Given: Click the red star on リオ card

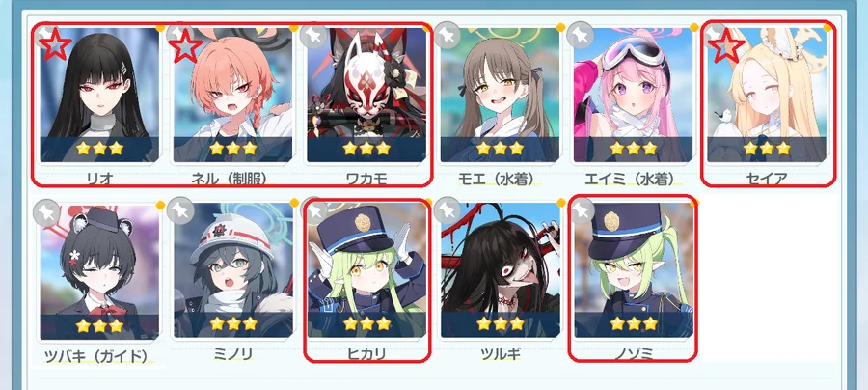Looking at the screenshot, I should coord(55,46).
